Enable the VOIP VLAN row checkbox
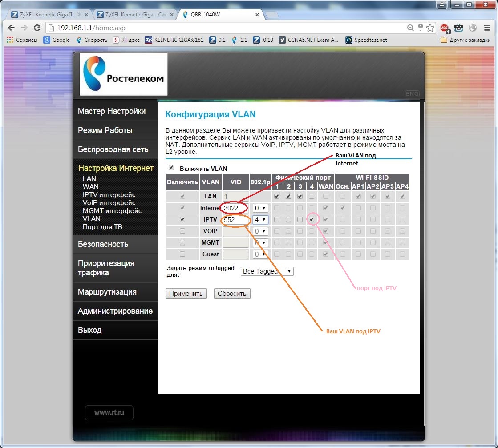498x448 pixels. coord(182,231)
